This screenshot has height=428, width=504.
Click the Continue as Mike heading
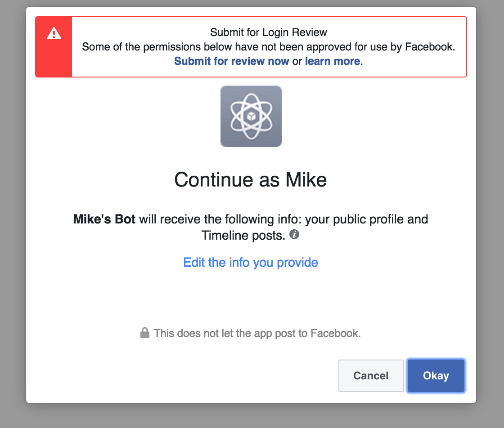click(251, 180)
